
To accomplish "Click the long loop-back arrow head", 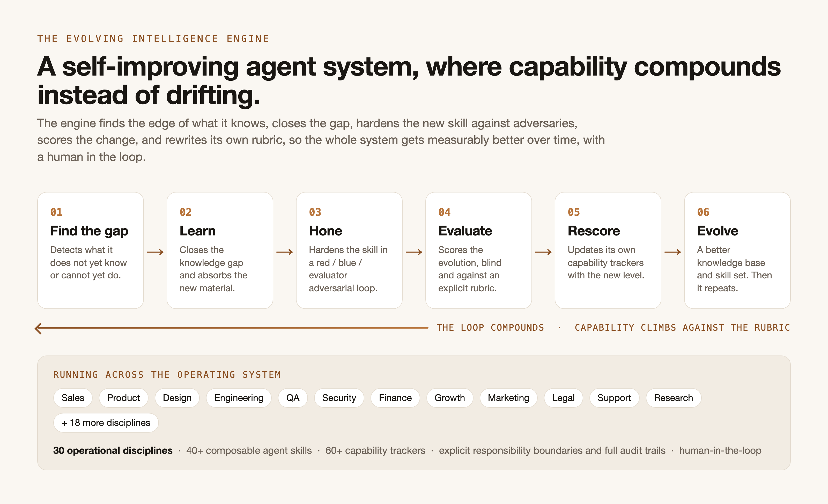I will (38, 328).
